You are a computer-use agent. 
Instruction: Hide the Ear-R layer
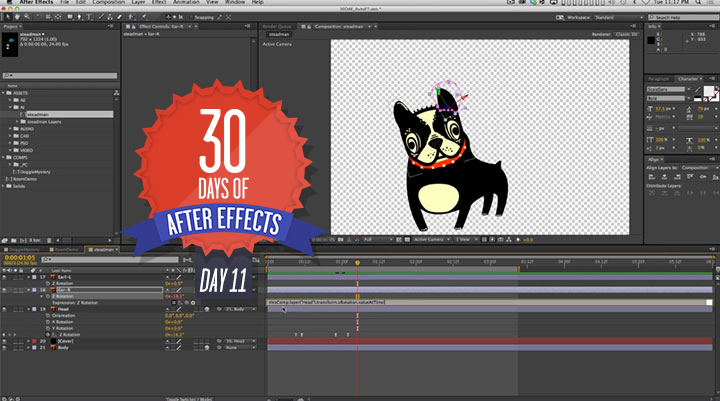coord(4,290)
